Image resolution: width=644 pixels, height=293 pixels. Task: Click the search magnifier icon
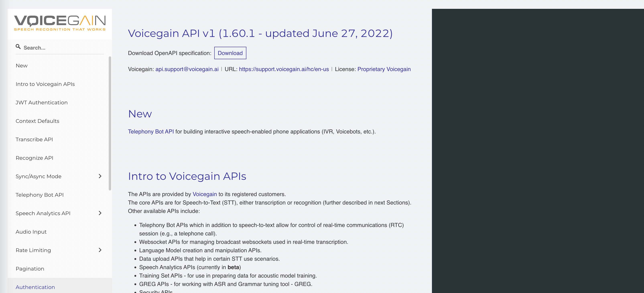point(18,47)
